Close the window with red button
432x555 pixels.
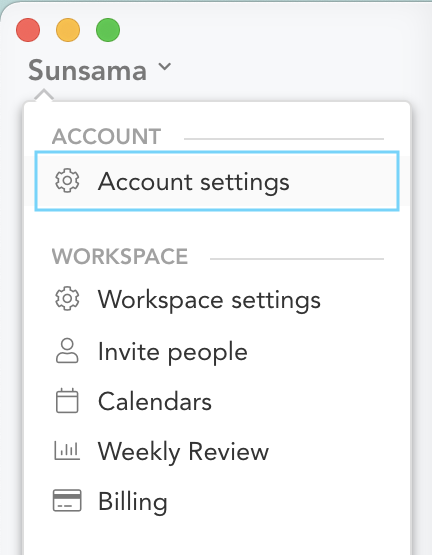(28, 30)
